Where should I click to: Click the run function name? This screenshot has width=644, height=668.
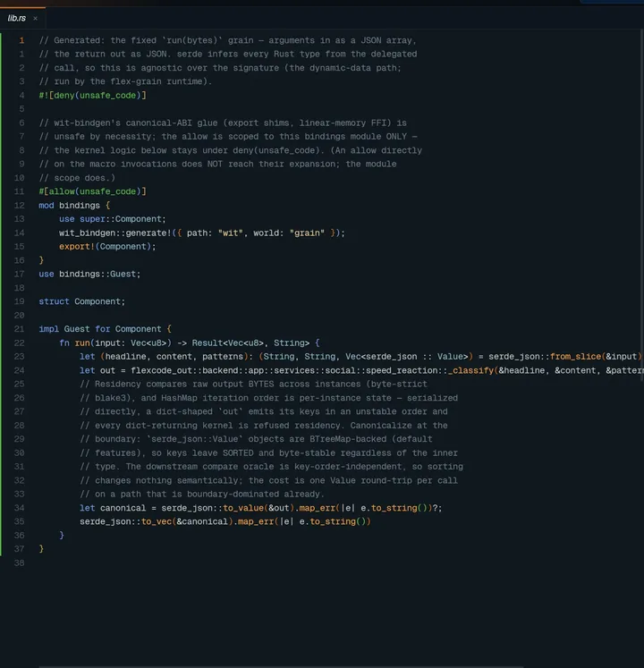(82, 343)
